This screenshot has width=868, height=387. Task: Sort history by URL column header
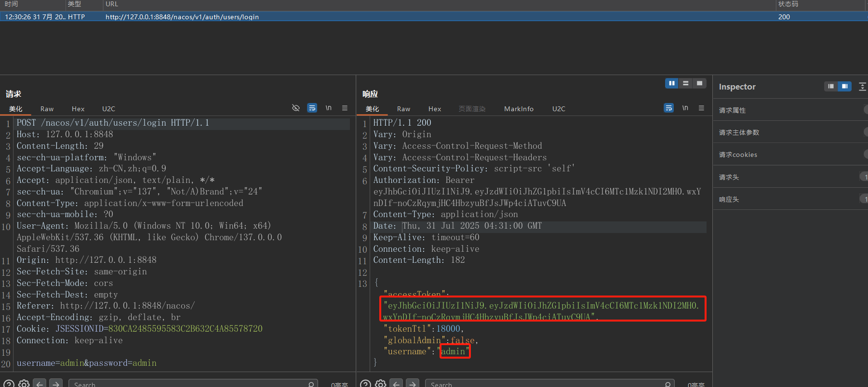[440, 4]
